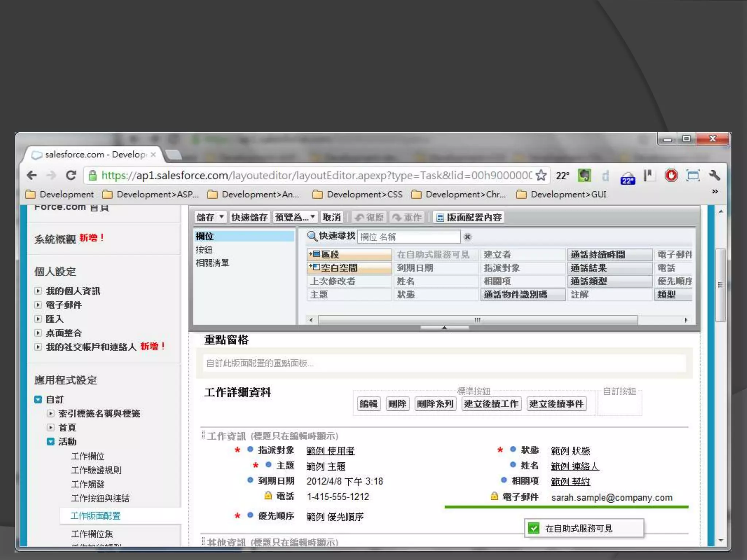Open the Chrome wrench settings menu

(714, 175)
